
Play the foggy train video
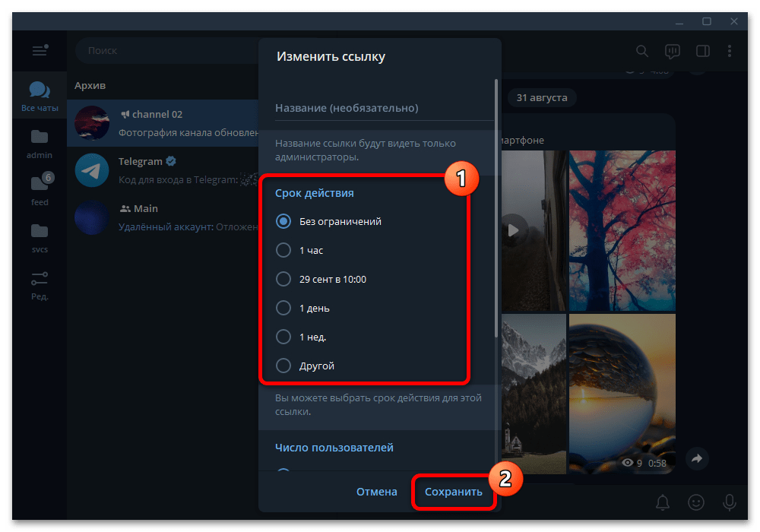click(x=513, y=230)
